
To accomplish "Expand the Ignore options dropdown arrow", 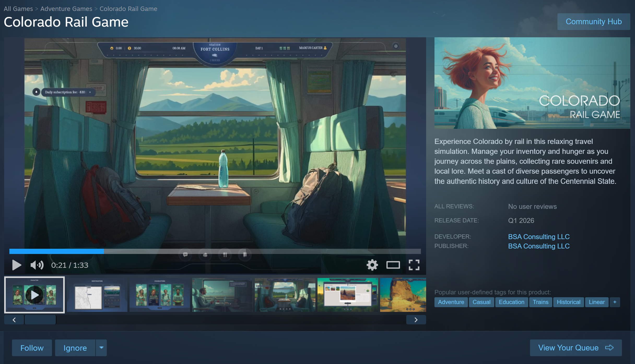I will pyautogui.click(x=101, y=348).
